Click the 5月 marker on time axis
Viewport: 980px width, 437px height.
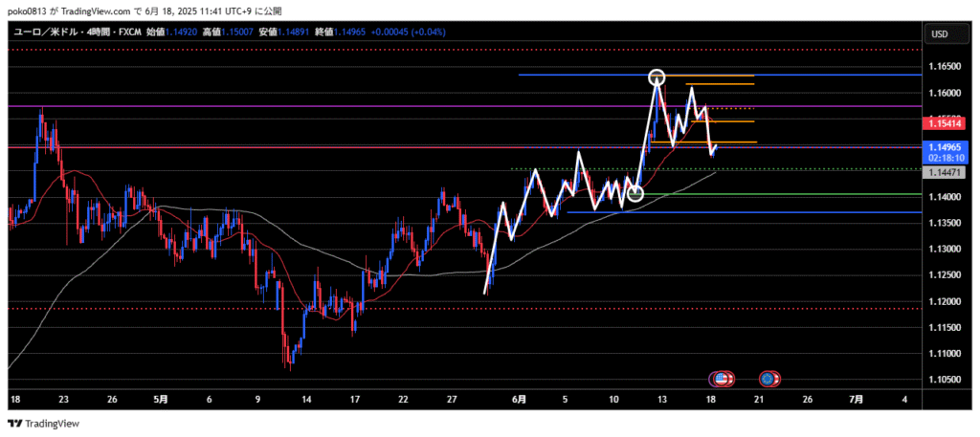[160, 399]
